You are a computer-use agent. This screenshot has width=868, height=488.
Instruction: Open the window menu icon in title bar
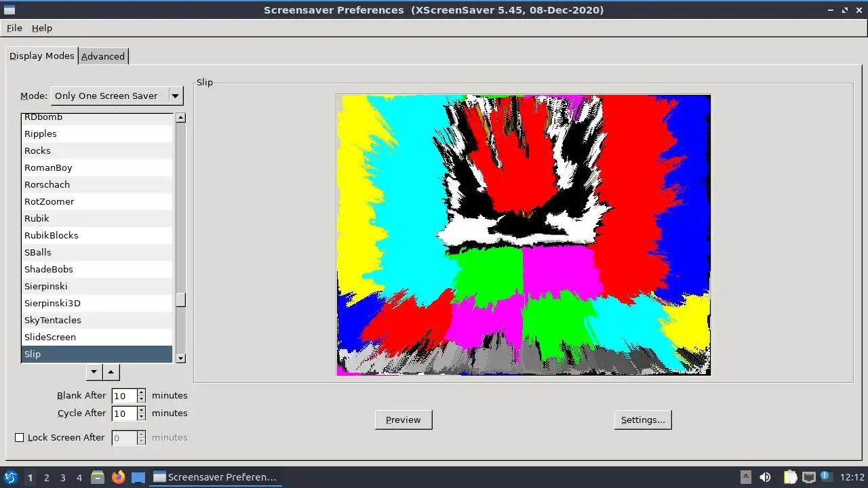pyautogui.click(x=9, y=9)
